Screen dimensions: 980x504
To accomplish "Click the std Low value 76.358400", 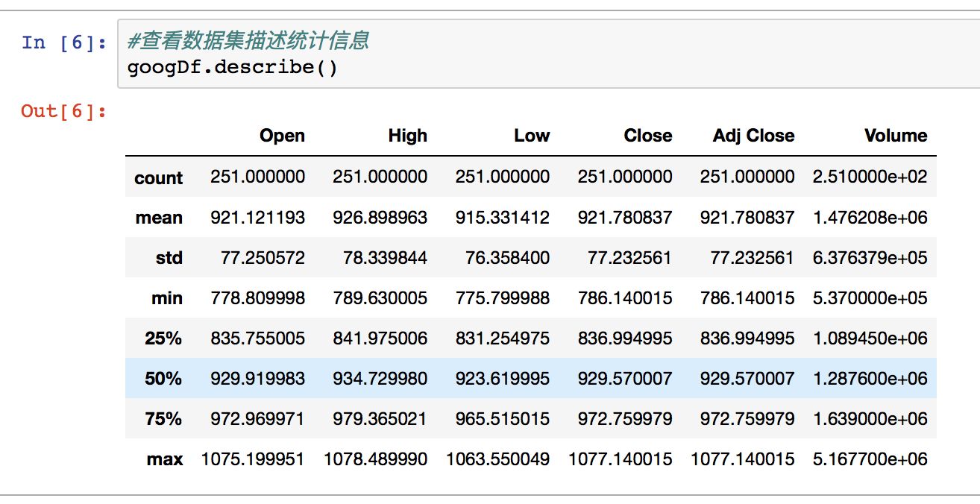I will [x=507, y=258].
